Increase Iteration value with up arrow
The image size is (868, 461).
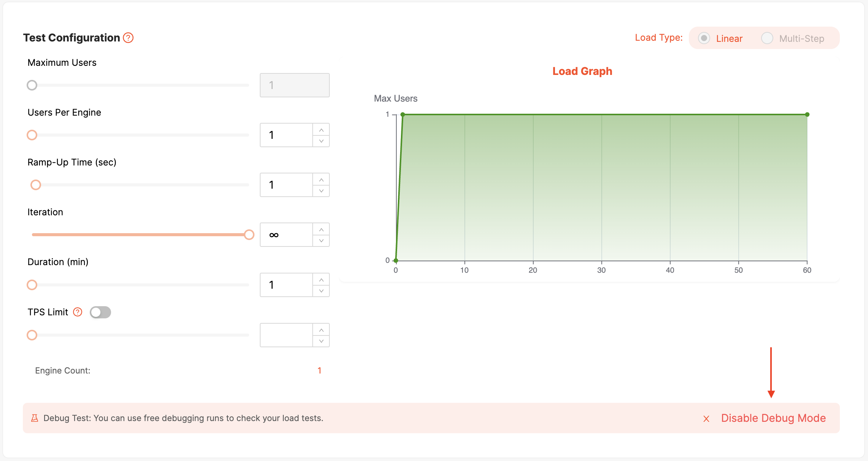click(321, 230)
